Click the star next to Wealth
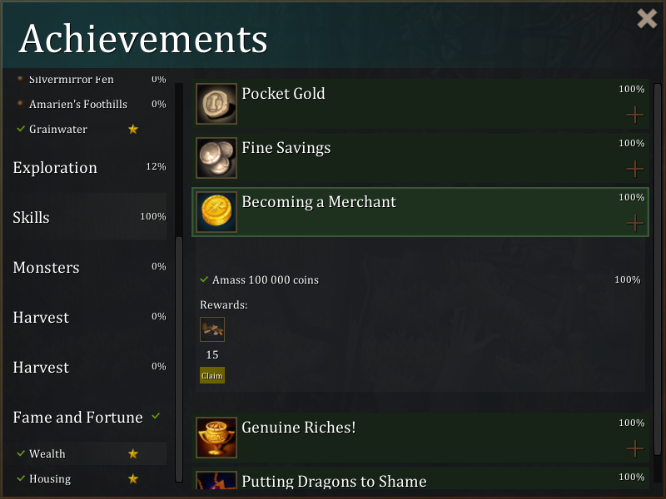 (133, 454)
